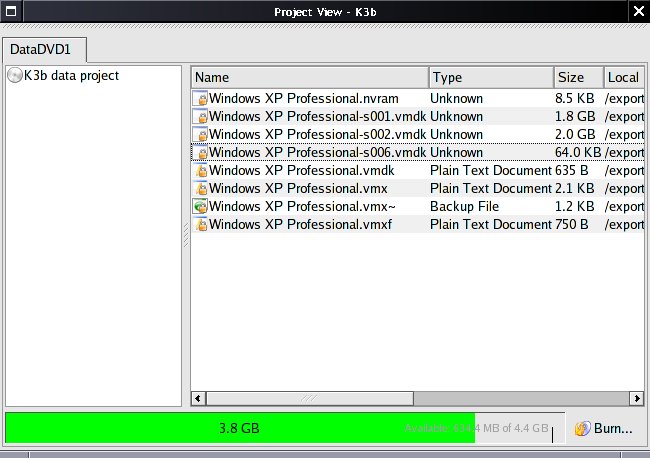The height and width of the screenshot is (458, 650).
Task: Click the Local column header
Action: [x=624, y=77]
